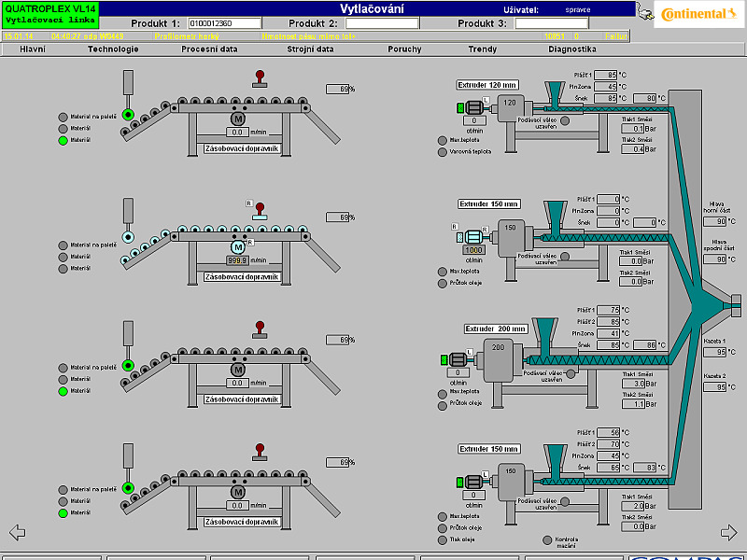Click the 75 °C Plášť 1 value
Image resolution: width=747 pixels, height=560 pixels.
click(609, 310)
